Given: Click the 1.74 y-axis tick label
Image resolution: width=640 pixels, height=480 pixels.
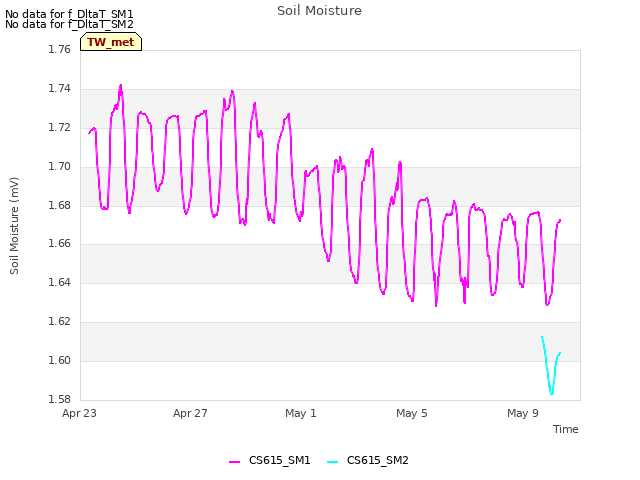Looking at the screenshot, I should tap(60, 89).
